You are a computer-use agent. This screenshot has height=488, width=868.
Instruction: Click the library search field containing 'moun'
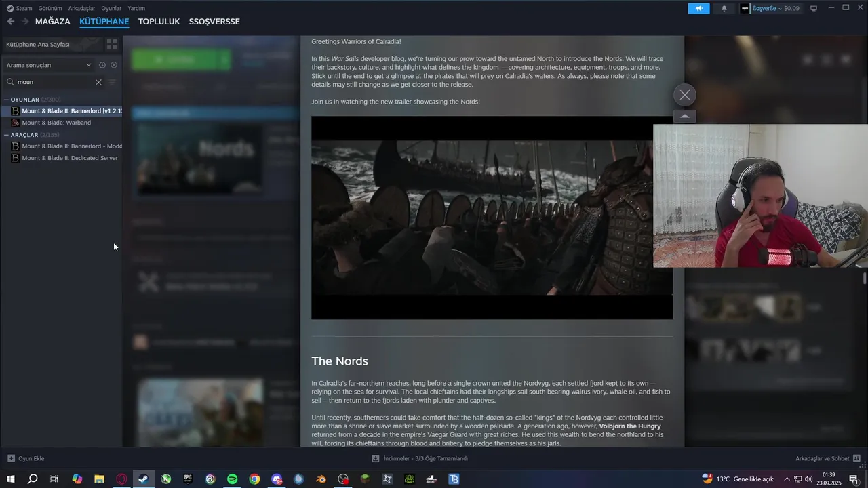click(x=54, y=82)
